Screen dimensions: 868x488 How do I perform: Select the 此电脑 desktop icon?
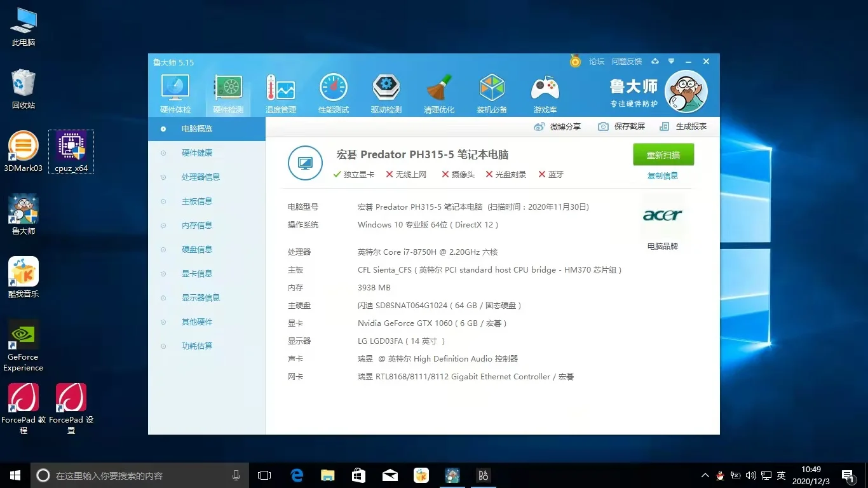click(24, 27)
